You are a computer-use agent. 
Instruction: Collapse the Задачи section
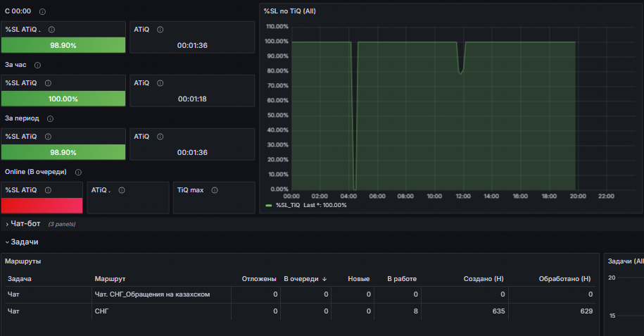(x=22, y=242)
